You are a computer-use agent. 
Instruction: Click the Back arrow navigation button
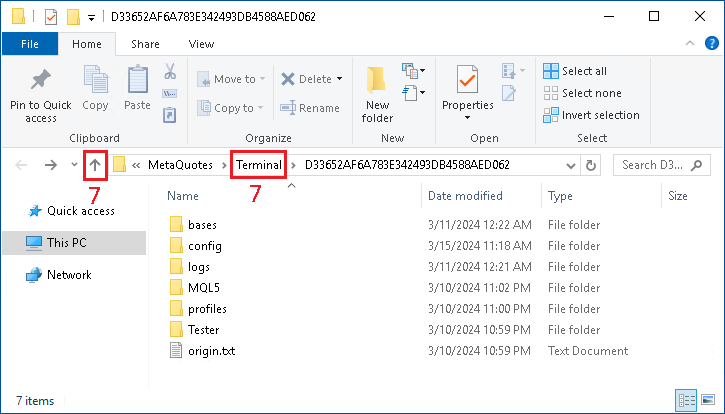point(21,165)
